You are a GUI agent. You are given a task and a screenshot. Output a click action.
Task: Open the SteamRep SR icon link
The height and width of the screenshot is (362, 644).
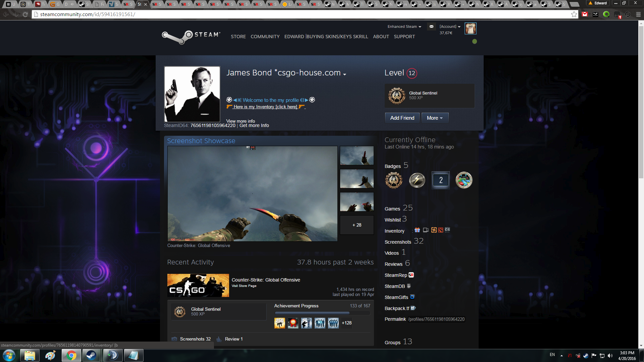[411, 275]
